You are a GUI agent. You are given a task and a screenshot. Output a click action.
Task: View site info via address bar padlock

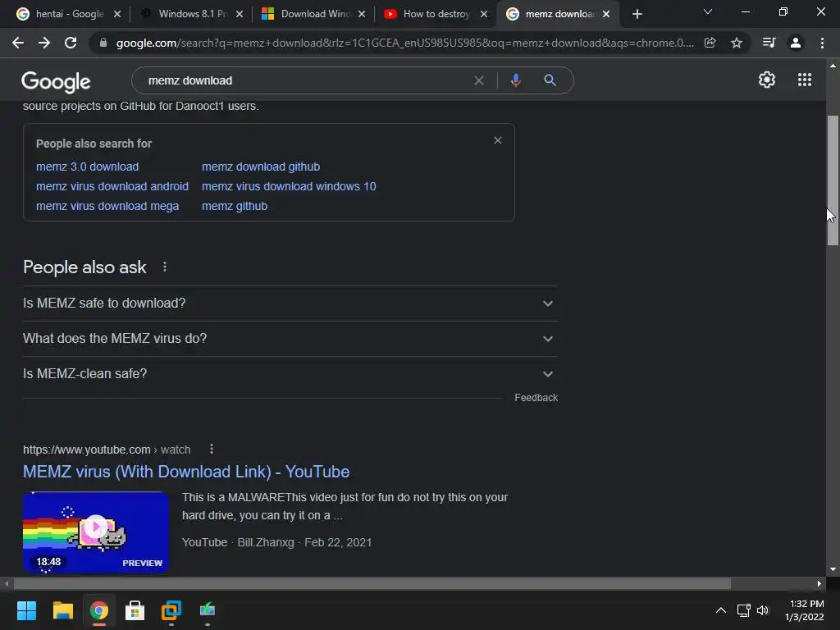[103, 43]
